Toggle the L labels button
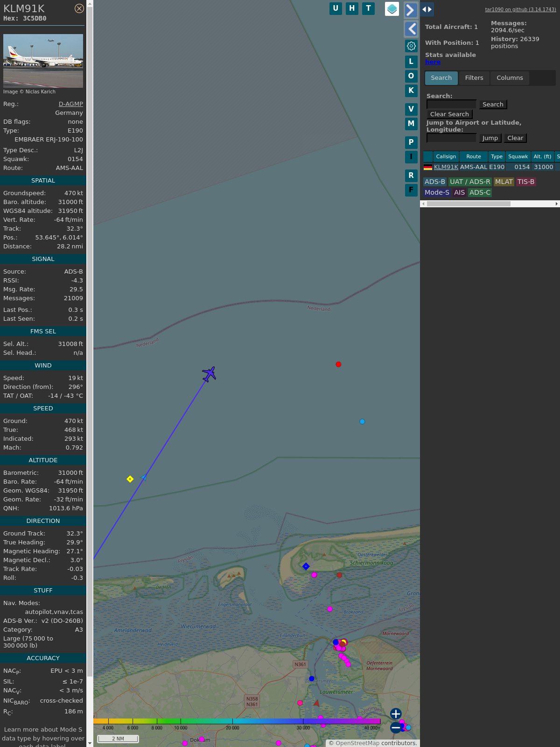 411,61
